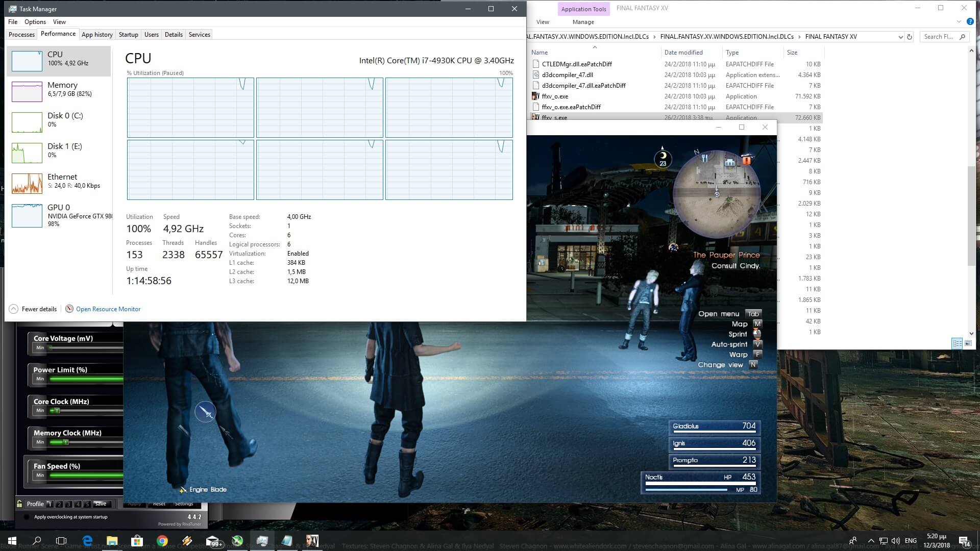Select the ffxv_o.exe application file
Image resolution: width=980 pixels, height=551 pixels.
point(555,96)
